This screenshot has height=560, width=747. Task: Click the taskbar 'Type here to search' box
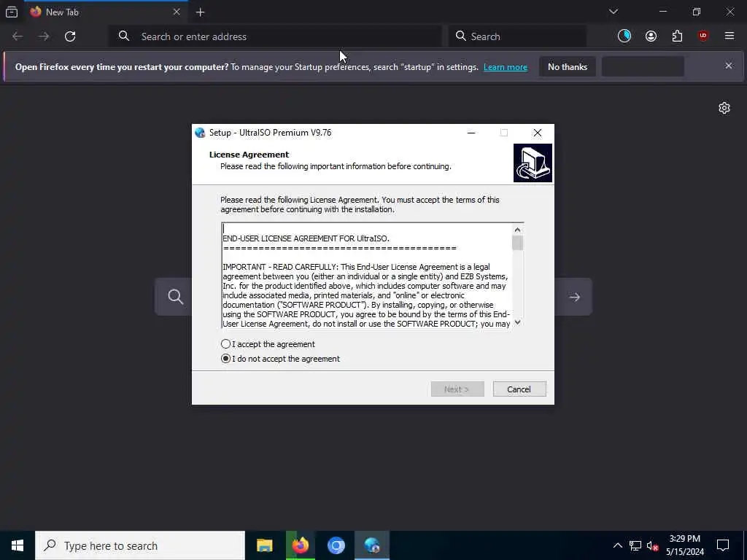(140, 545)
